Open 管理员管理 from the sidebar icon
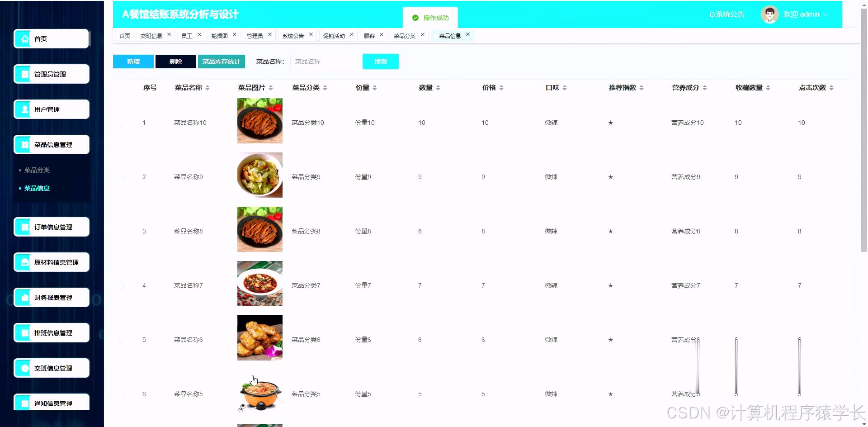This screenshot has width=868, height=427. (25, 74)
